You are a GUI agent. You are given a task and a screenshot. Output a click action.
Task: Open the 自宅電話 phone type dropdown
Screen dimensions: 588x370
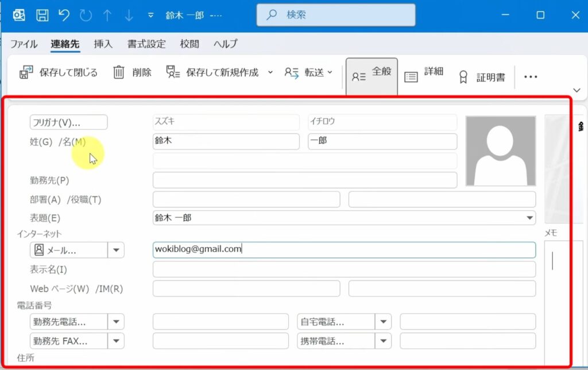coord(384,321)
